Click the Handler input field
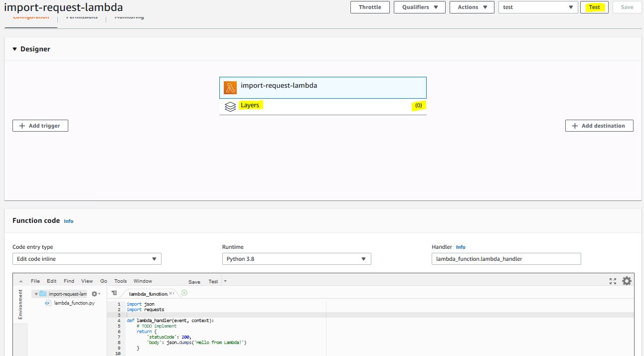644x356 pixels. coord(506,259)
